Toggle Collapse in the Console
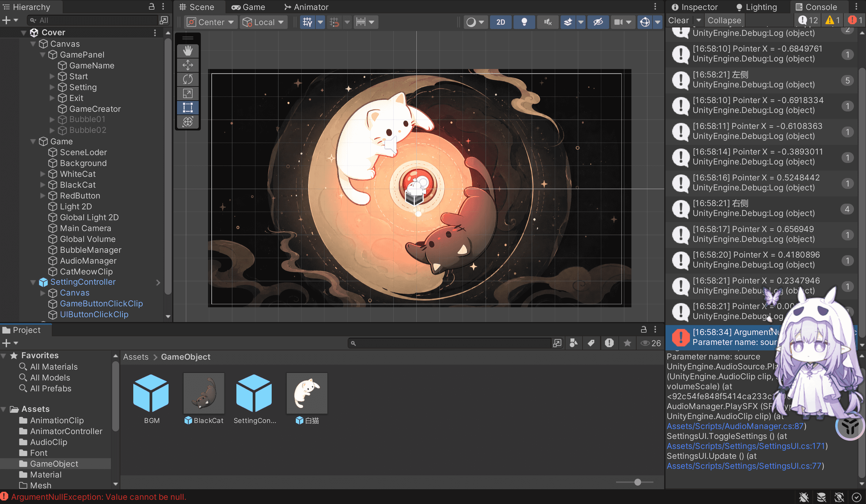 (x=724, y=20)
